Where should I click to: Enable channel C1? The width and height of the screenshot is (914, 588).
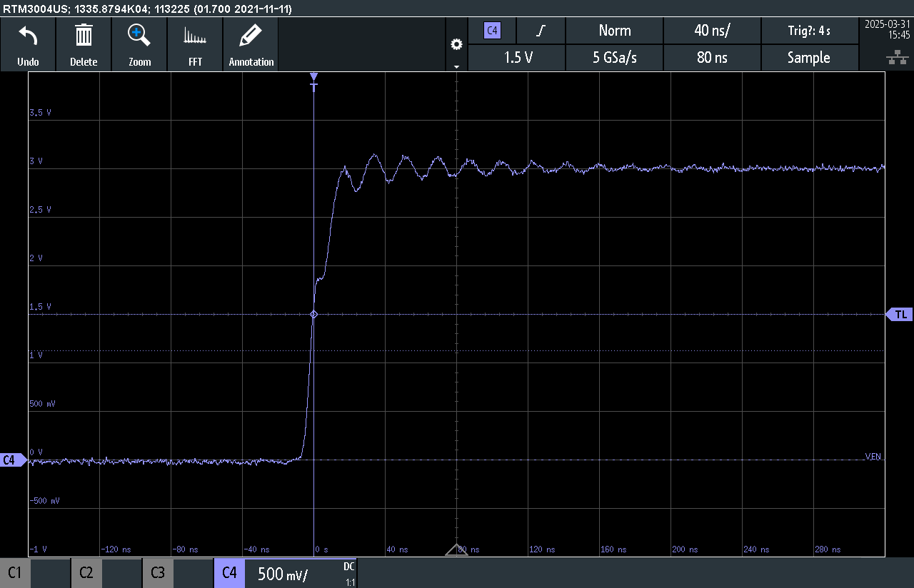point(14,572)
